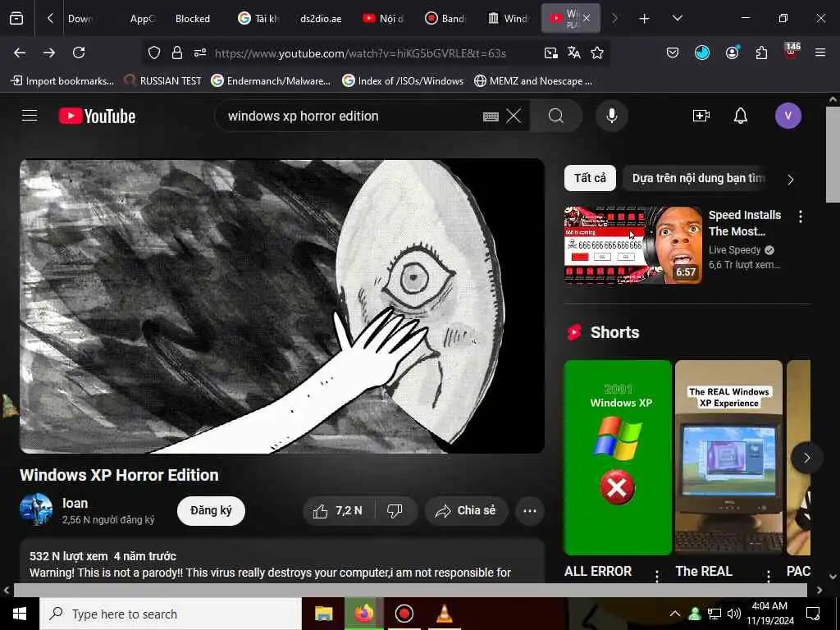
Task: Open options for The REAL short
Action: (x=768, y=576)
